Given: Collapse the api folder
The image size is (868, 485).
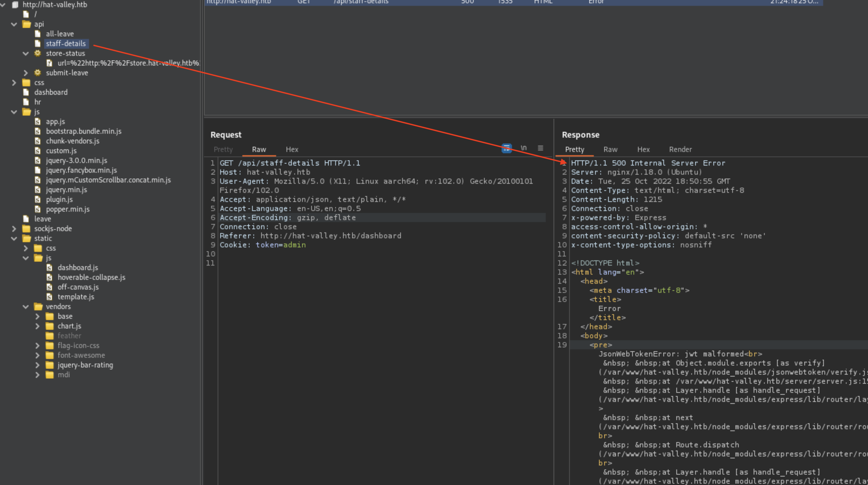Looking at the screenshot, I should pyautogui.click(x=14, y=24).
